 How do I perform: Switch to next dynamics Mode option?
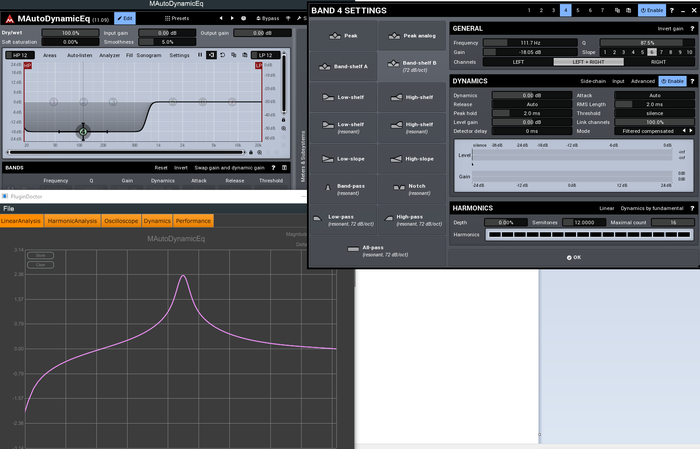691,131
